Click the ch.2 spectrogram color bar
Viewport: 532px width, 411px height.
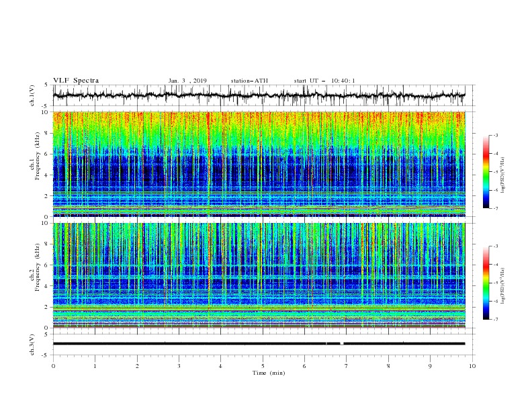[x=486, y=283]
